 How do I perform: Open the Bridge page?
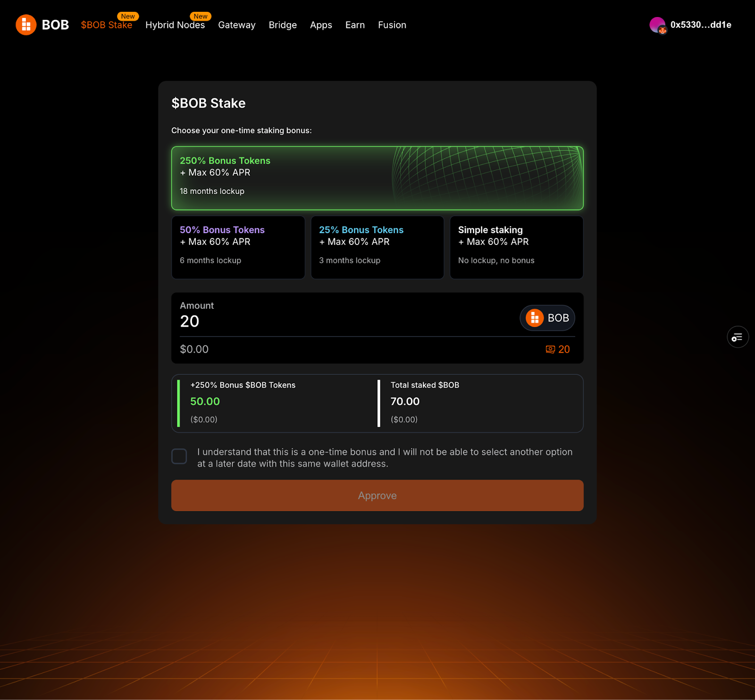[283, 25]
